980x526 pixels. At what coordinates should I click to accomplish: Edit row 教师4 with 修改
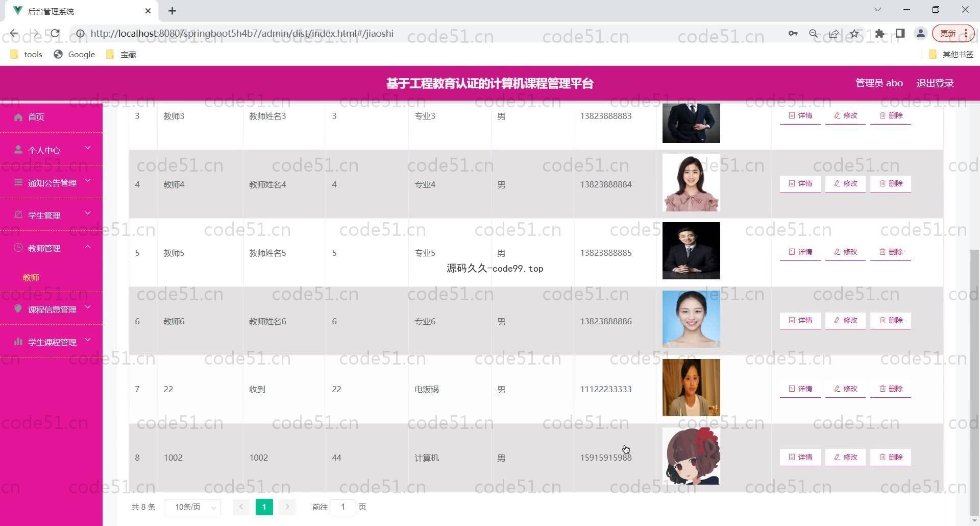845,183
